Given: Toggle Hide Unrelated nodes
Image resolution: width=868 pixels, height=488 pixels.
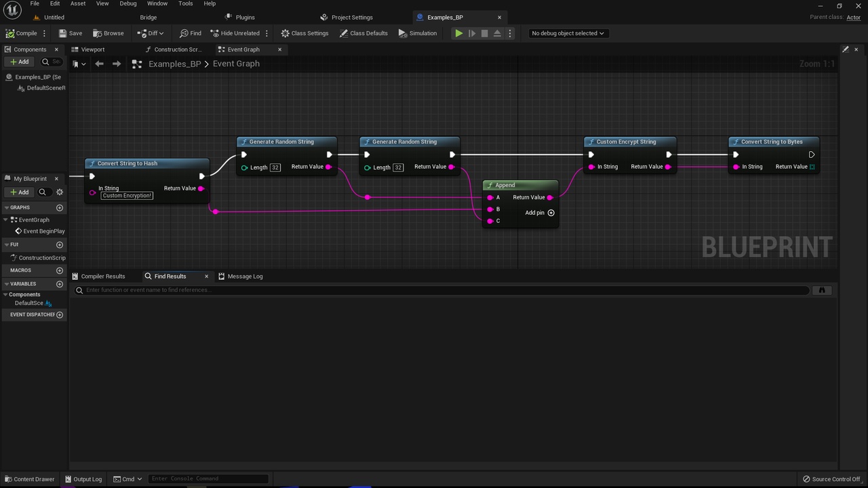Looking at the screenshot, I should 235,33.
